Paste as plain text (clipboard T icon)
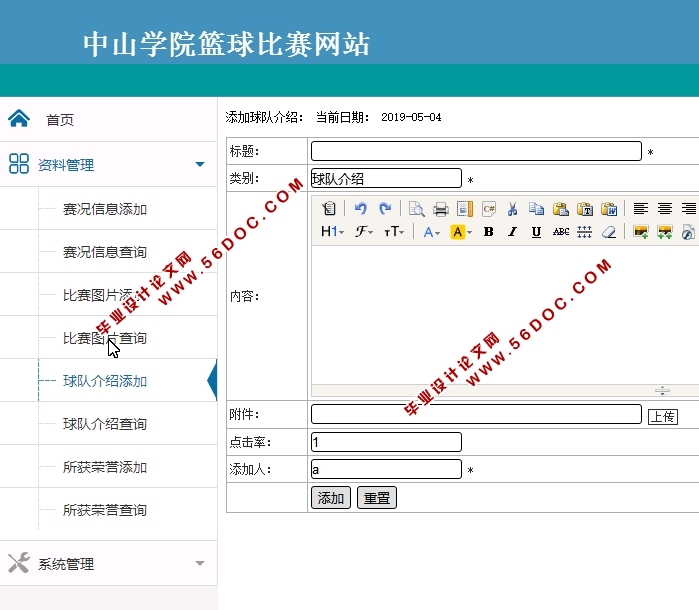The image size is (699, 610). (584, 208)
